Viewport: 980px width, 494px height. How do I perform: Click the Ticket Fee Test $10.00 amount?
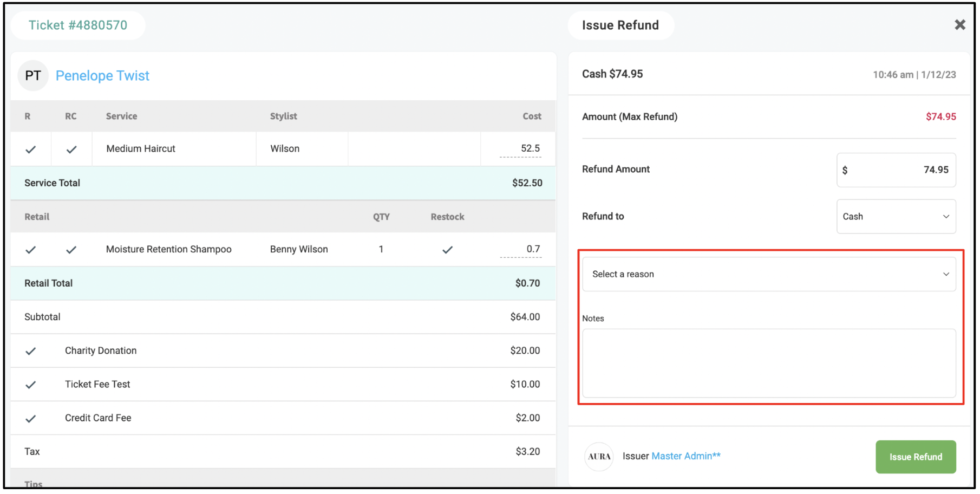(525, 384)
